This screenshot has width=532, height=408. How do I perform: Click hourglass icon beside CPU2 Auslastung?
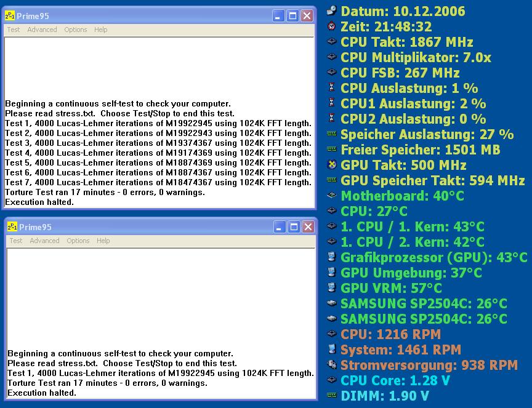332,118
